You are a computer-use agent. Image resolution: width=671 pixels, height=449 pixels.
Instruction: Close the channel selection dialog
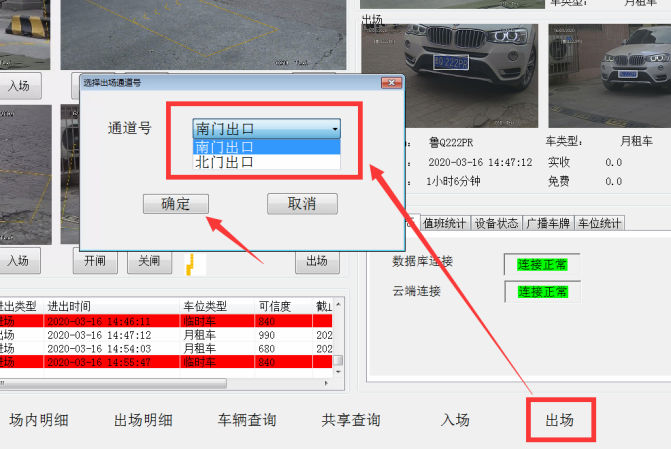coord(392,83)
